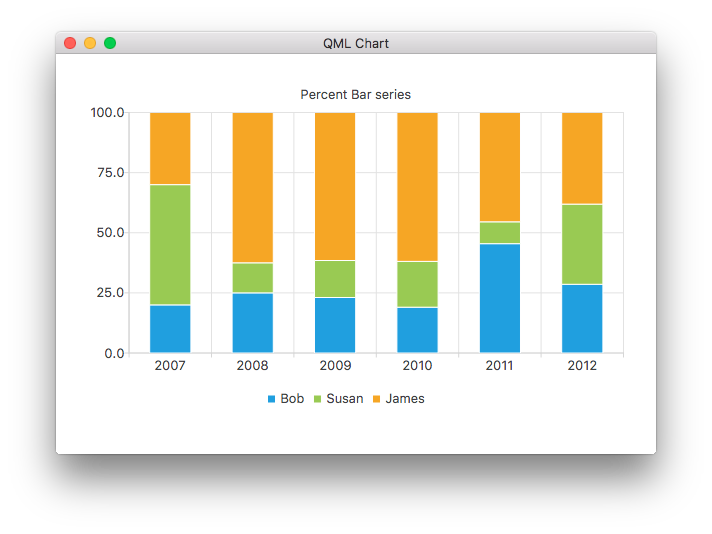Click the orange James segment for 2010
Screen dimensions: 712x534
[x=417, y=187]
